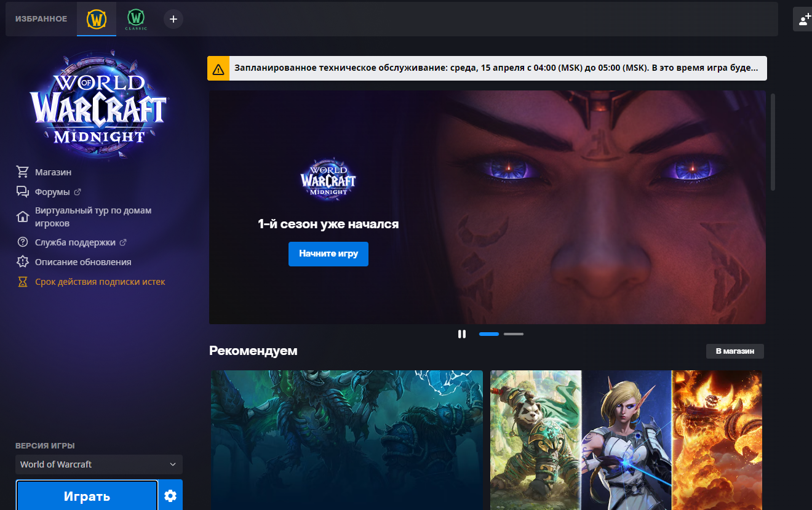Switch to the WoW Classic tab
Viewport: 812px width, 510px height.
[136, 20]
